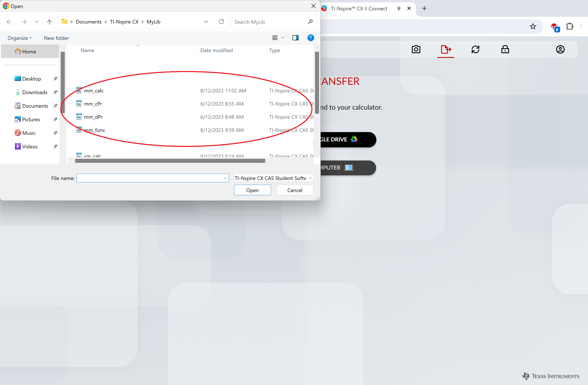This screenshot has height=385, width=588.
Task: Select the mm_calc file
Action: pos(94,91)
